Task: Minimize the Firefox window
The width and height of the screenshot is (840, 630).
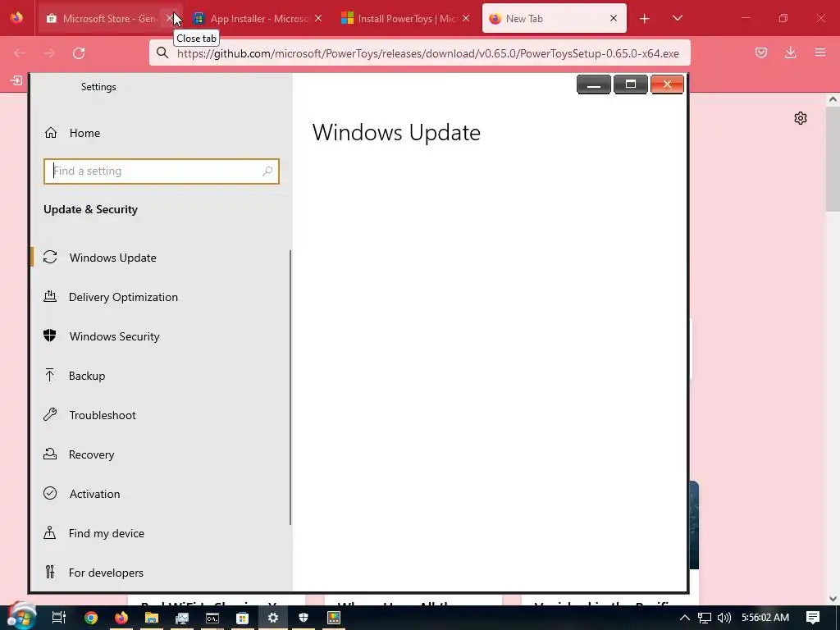Action: tap(745, 18)
